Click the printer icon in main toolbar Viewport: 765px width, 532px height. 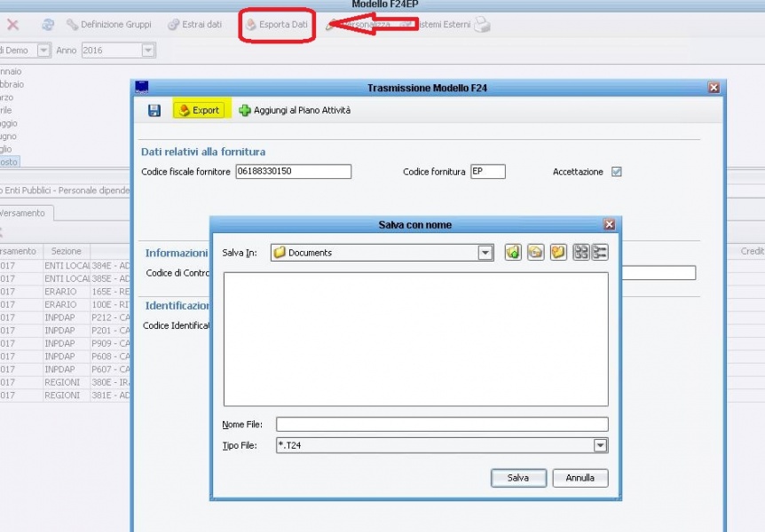coord(482,24)
